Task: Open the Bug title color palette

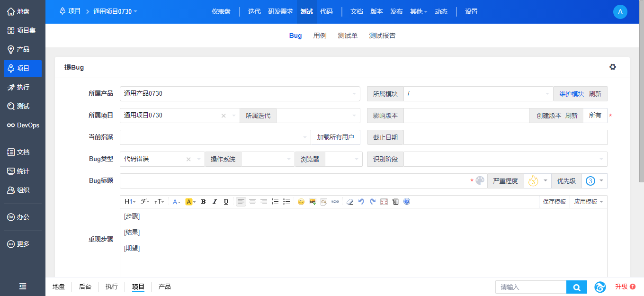Action: 480,181
